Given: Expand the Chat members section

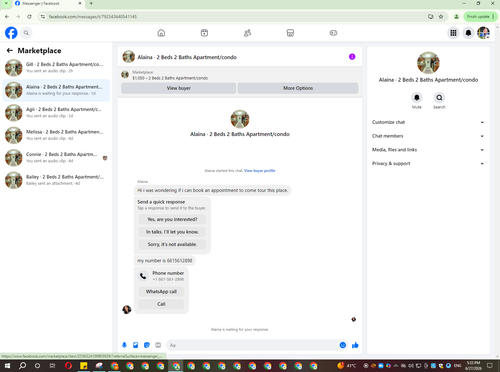Looking at the screenshot, I should tap(428, 136).
